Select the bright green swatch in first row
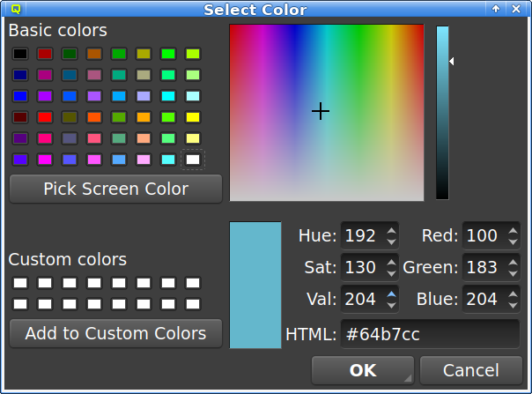The height and width of the screenshot is (394, 532). click(x=168, y=54)
